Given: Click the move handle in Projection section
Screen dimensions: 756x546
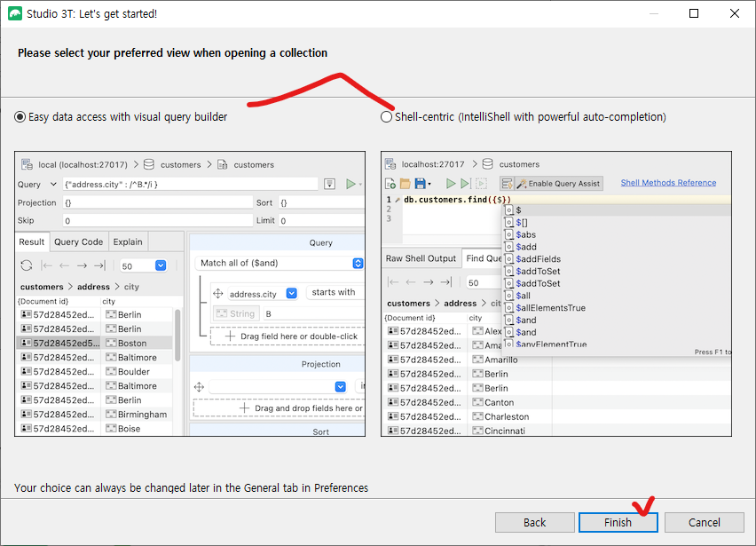Looking at the screenshot, I should point(199,386).
